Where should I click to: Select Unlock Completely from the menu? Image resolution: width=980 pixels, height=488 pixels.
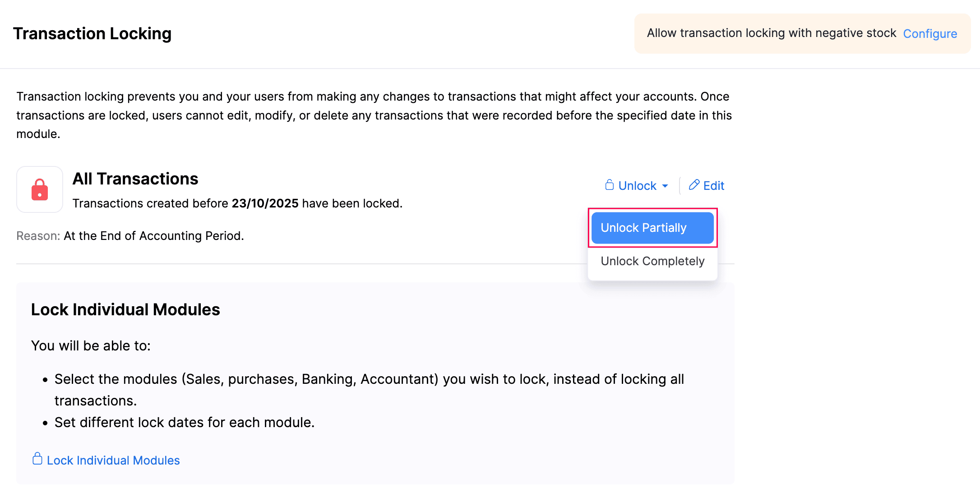652,261
